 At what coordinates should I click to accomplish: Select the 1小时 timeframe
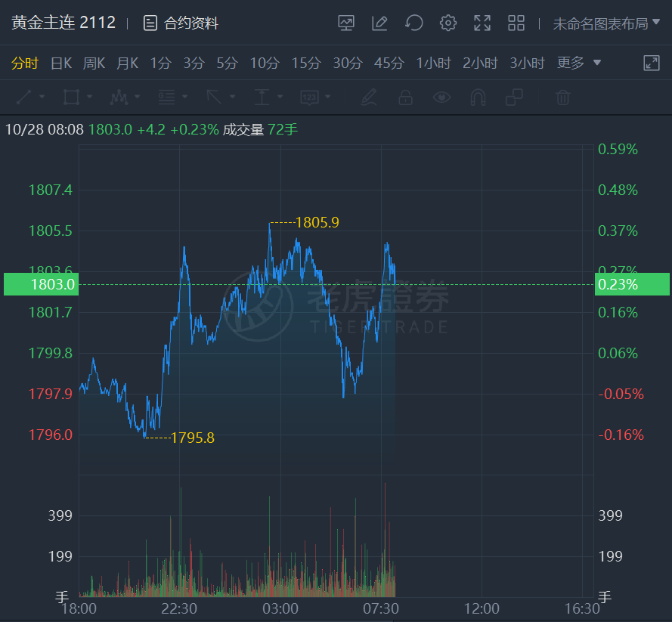pyautogui.click(x=435, y=63)
